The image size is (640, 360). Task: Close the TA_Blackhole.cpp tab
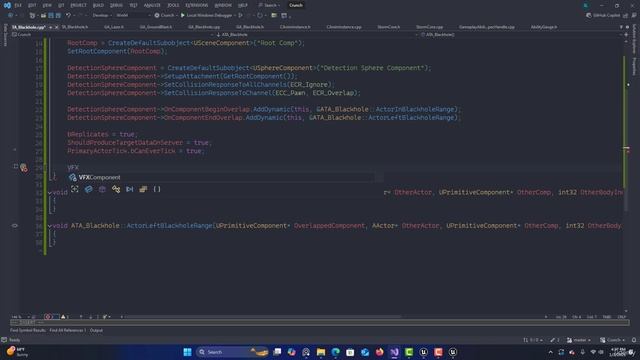57,27
